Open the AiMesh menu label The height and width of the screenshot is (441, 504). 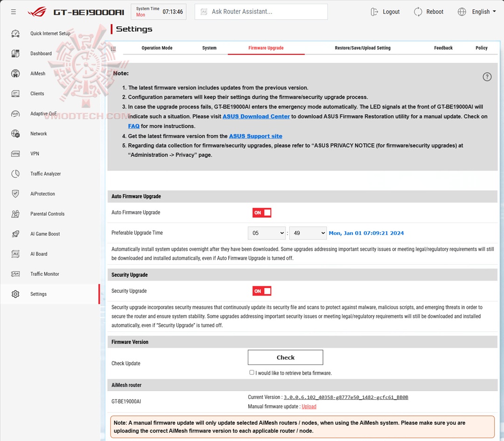tap(38, 74)
